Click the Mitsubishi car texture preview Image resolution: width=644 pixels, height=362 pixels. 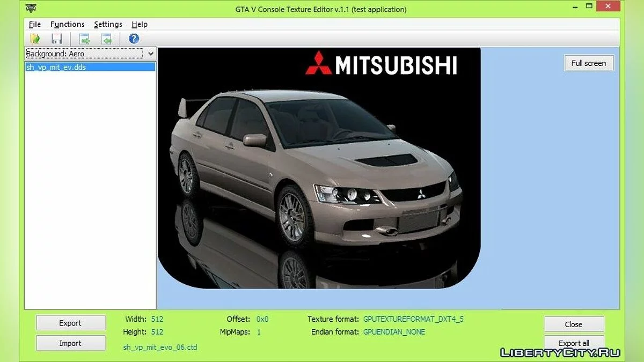tap(319, 168)
